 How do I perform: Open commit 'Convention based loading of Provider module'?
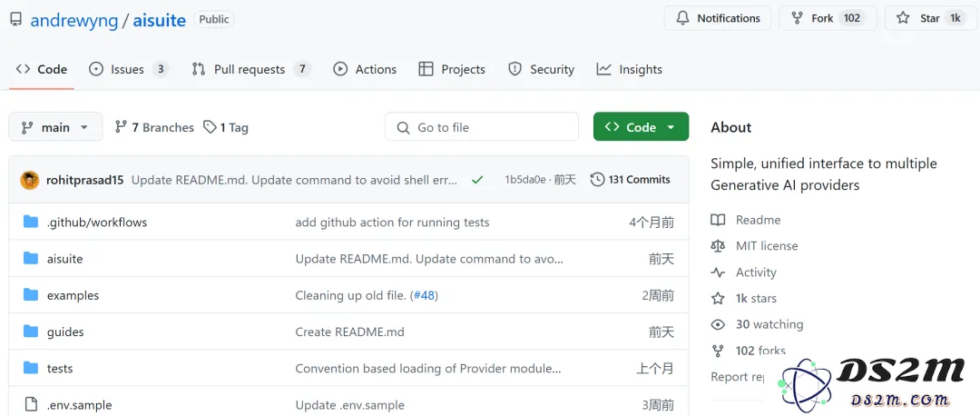pos(428,369)
